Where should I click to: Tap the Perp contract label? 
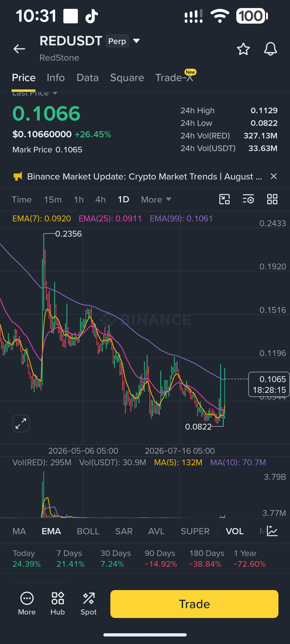tap(117, 41)
